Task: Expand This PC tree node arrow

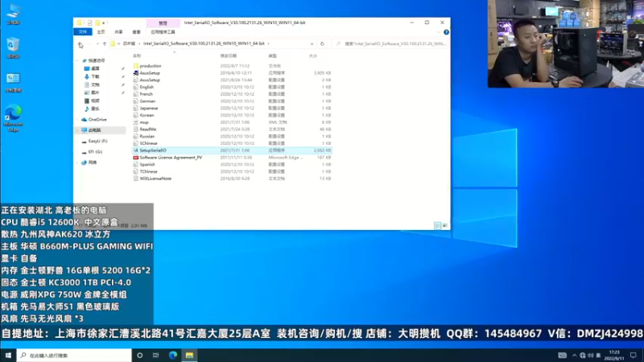Action: (x=77, y=130)
